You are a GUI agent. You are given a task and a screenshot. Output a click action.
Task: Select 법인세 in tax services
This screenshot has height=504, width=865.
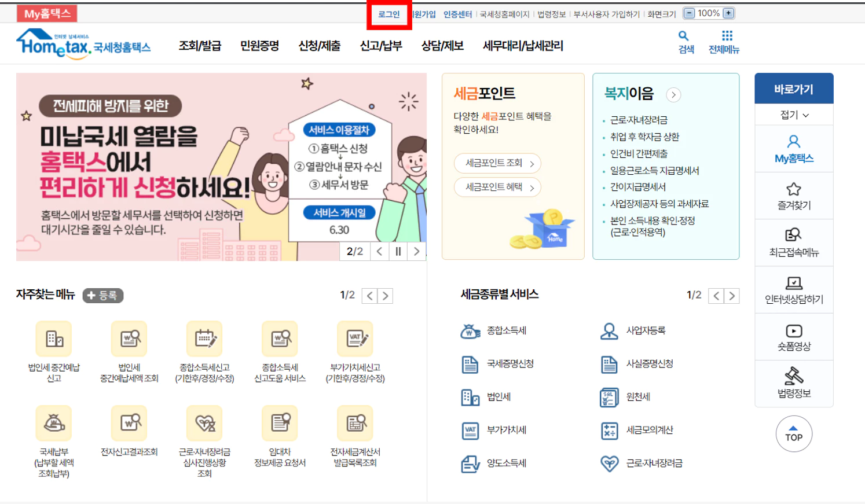tap(486, 397)
